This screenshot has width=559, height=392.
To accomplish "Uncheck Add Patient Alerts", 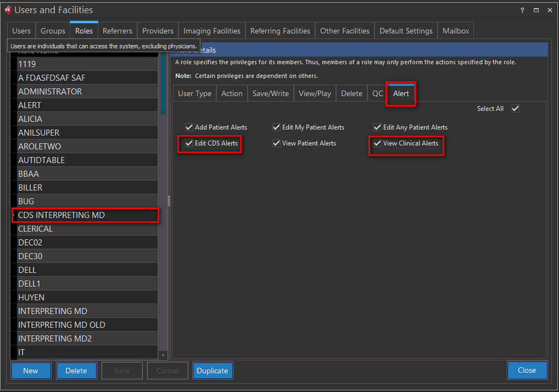I will (x=189, y=127).
